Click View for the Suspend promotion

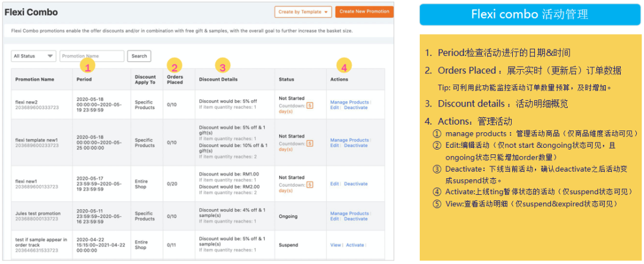335,245
